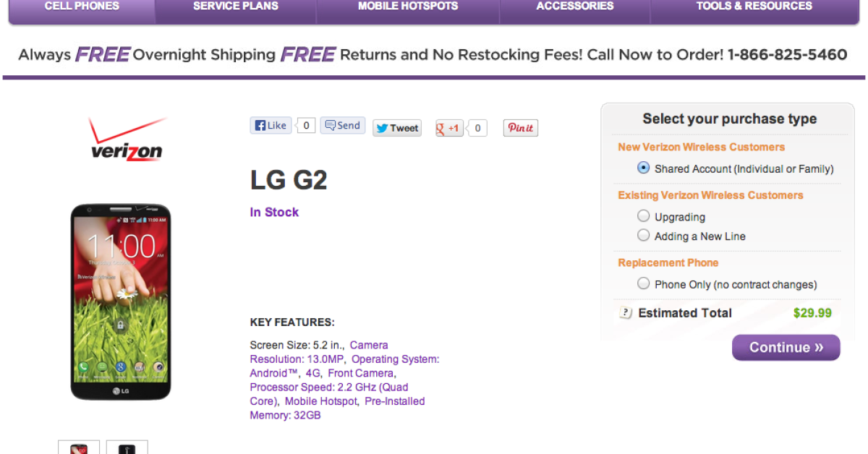This screenshot has height=454, width=868.
Task: Open the Service Plans menu tab
Action: click(x=235, y=7)
